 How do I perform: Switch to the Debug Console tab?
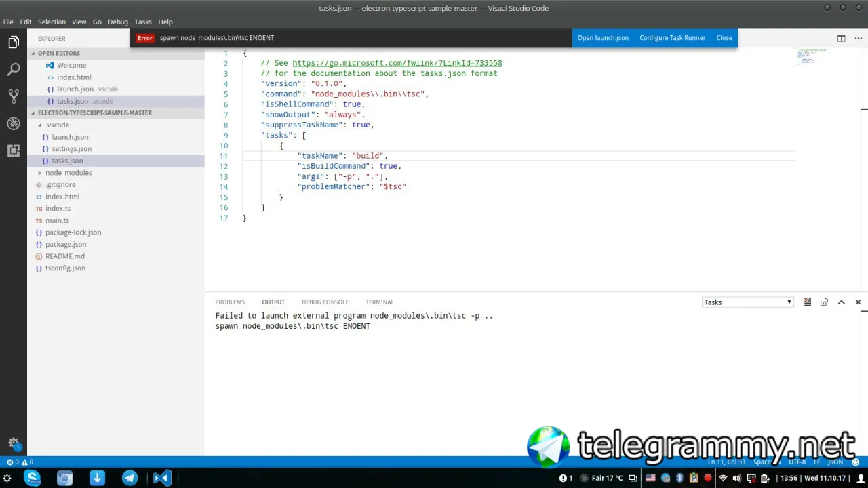[325, 302]
